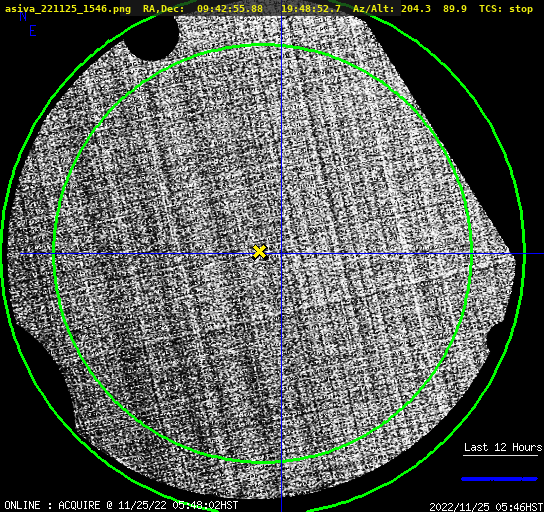
Task: Click the RA,Dec label in header
Action: point(163,9)
